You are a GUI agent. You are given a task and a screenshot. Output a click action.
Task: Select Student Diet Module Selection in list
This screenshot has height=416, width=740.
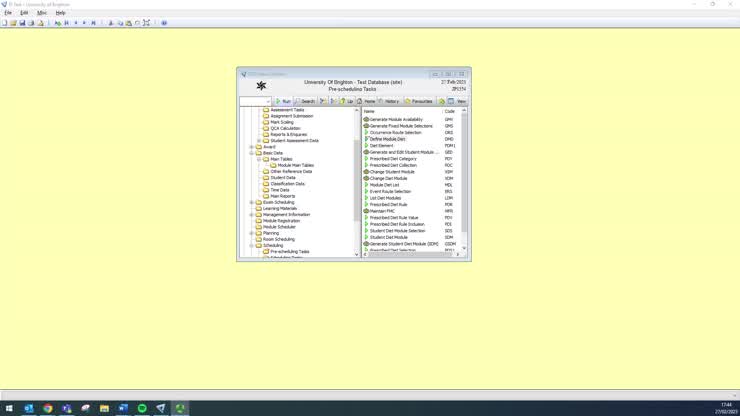point(397,231)
